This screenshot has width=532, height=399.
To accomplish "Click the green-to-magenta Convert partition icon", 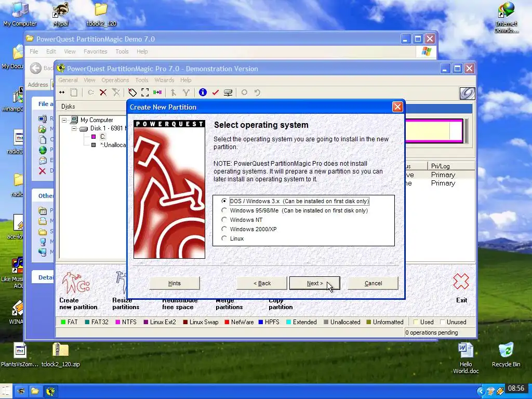I will [157, 92].
